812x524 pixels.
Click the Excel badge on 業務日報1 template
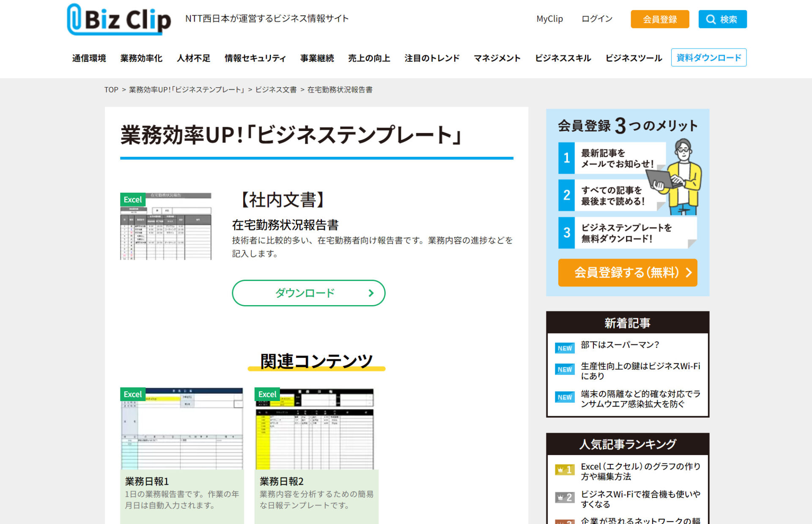(x=132, y=394)
